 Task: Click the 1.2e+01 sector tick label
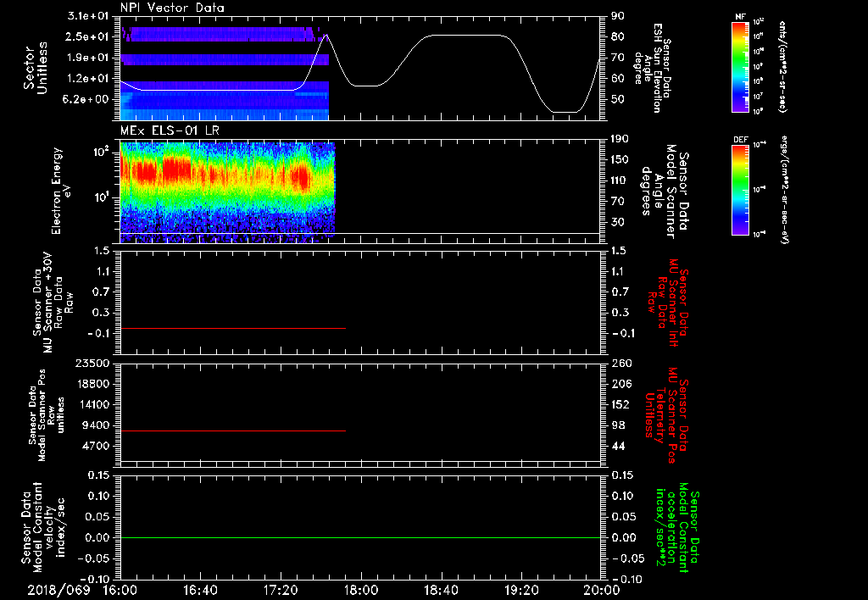(x=87, y=79)
